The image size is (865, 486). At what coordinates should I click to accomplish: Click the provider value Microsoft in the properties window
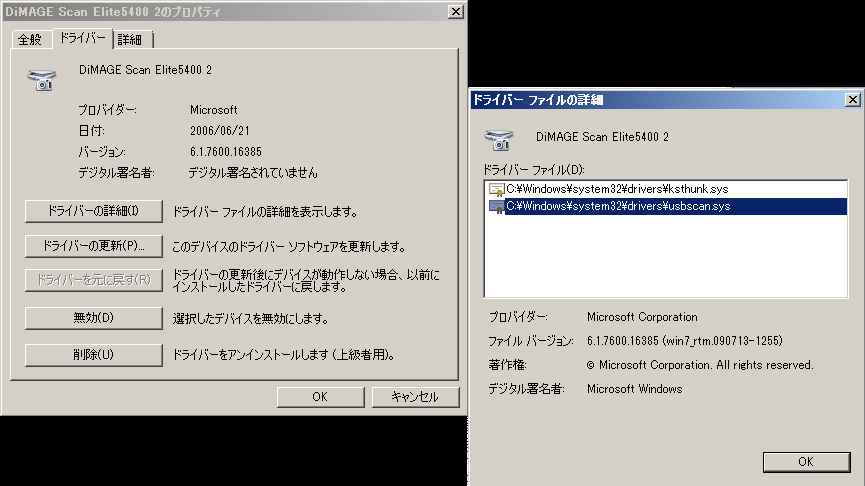click(x=213, y=110)
